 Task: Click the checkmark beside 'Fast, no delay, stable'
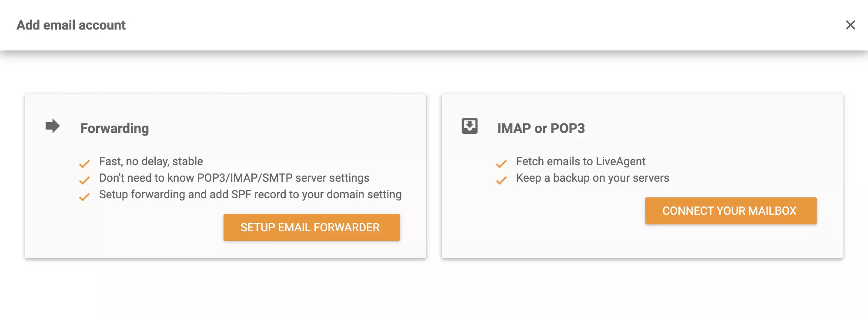click(84, 164)
